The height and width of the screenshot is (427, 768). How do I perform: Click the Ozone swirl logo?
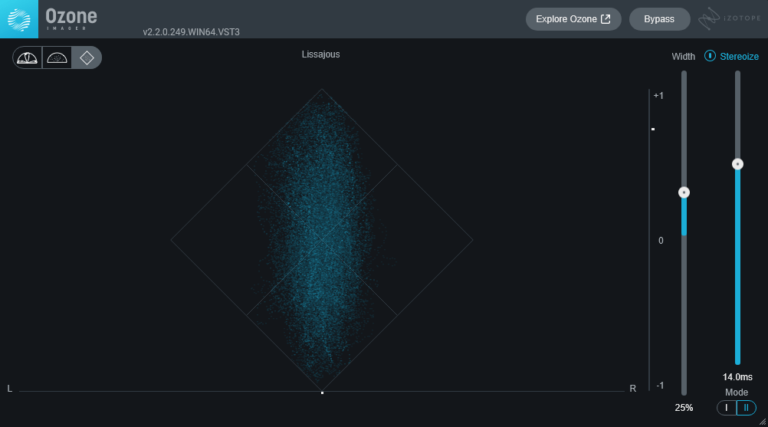20,19
